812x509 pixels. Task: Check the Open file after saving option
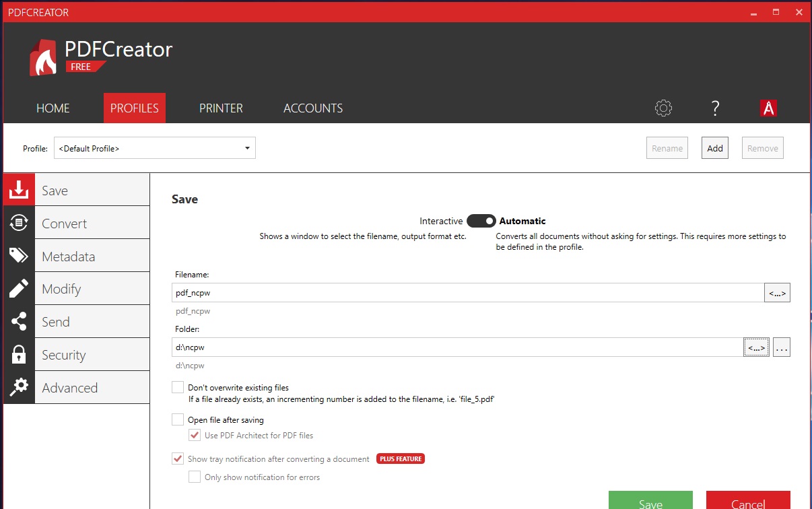(x=178, y=419)
